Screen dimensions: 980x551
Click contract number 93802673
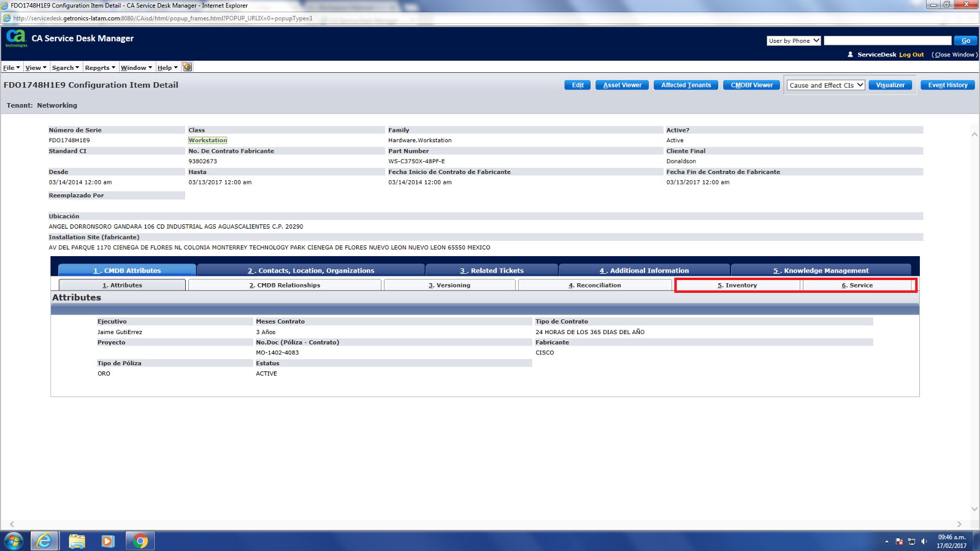pyautogui.click(x=202, y=161)
